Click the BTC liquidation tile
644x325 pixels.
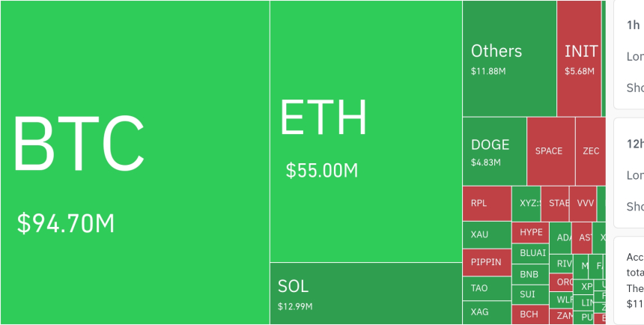pyautogui.click(x=135, y=162)
